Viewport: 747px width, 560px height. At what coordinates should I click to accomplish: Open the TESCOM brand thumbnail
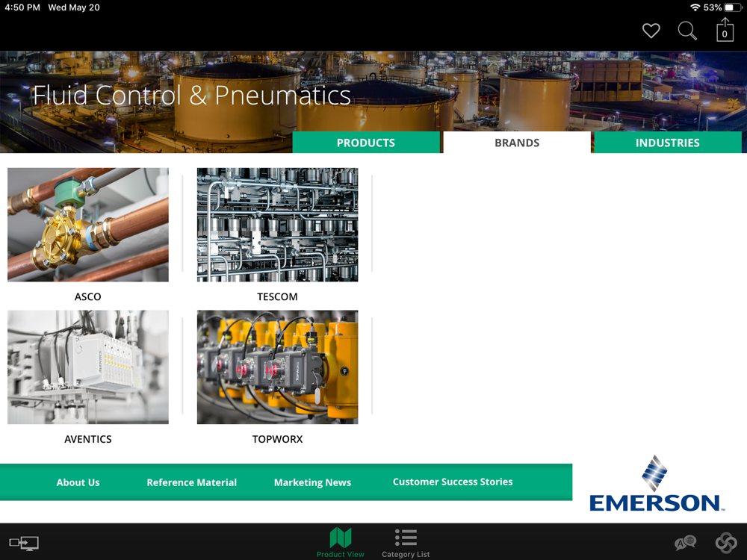pyautogui.click(x=278, y=224)
